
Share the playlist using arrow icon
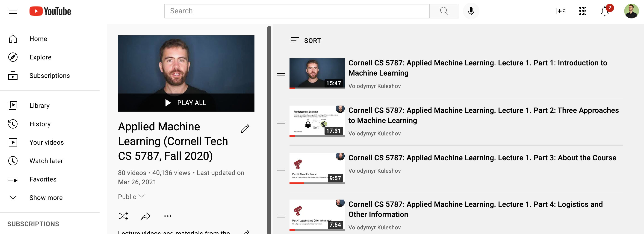point(145,216)
